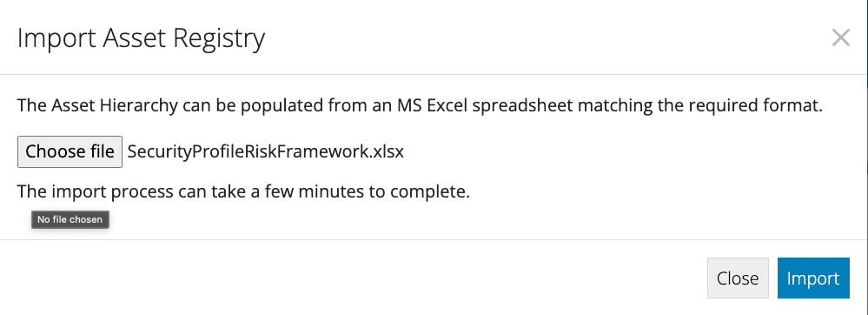868x315 pixels.
Task: Dismiss the dialog with the X icon
Action: (x=841, y=38)
